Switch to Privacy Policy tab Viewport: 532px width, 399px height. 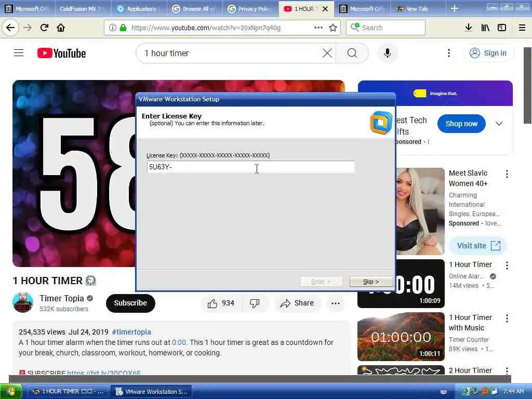(250, 9)
